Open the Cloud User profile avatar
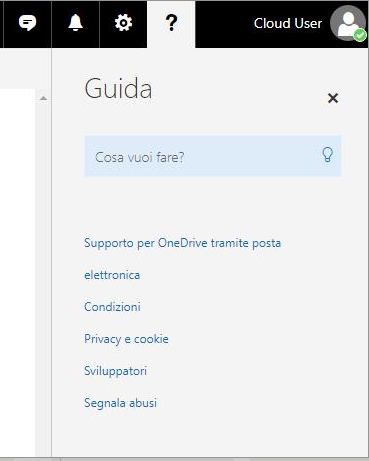The height and width of the screenshot is (461, 369). click(x=348, y=23)
